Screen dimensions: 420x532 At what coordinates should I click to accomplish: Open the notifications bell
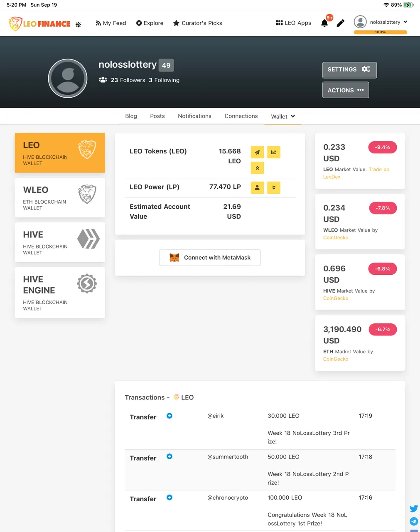[x=324, y=23]
